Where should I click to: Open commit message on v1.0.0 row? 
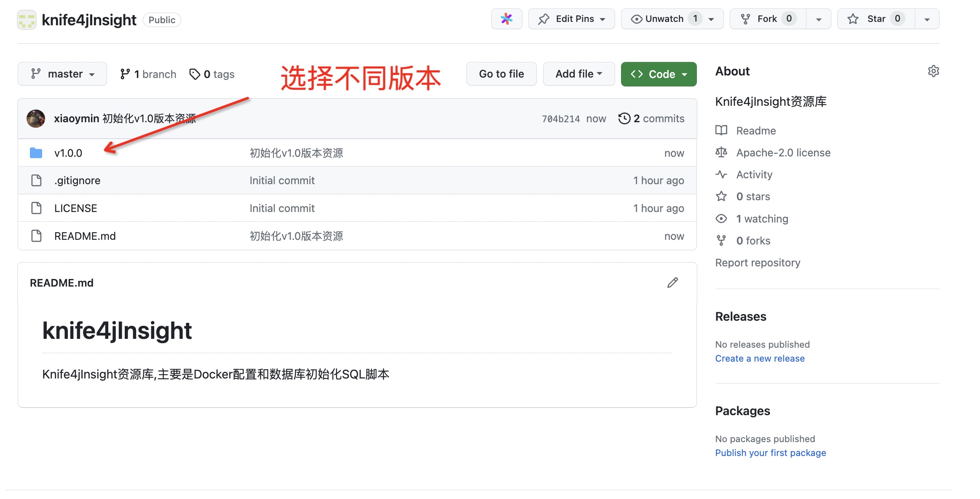(296, 153)
